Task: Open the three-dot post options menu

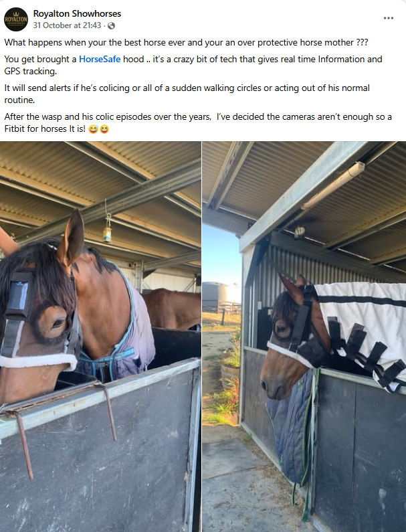Action: pos(389,18)
